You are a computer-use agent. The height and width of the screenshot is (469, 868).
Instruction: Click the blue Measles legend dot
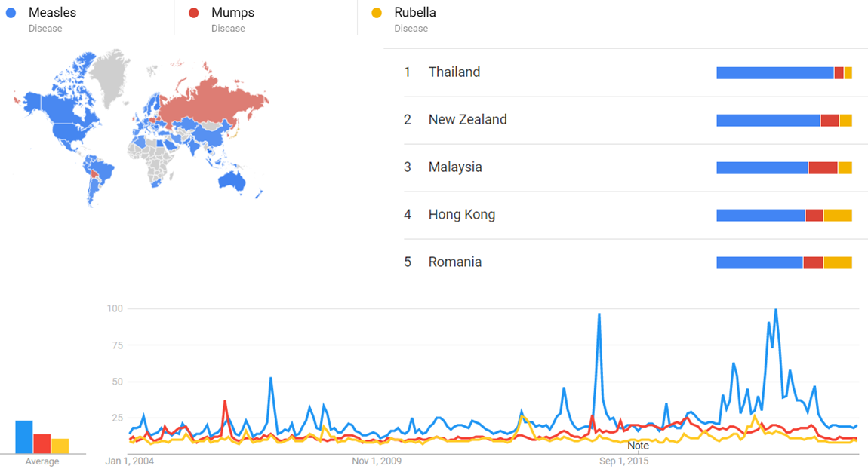coord(10,13)
